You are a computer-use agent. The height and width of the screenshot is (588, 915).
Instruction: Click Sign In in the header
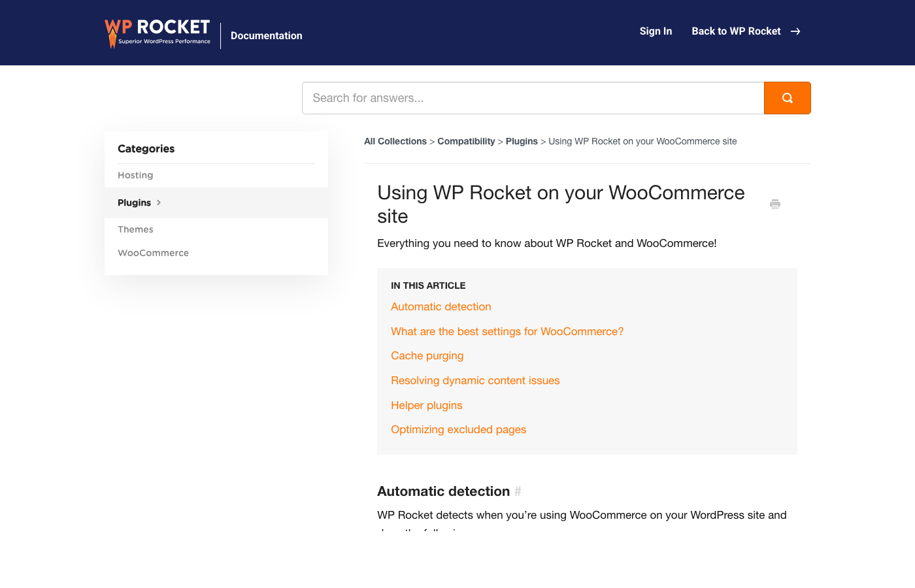[x=656, y=31]
